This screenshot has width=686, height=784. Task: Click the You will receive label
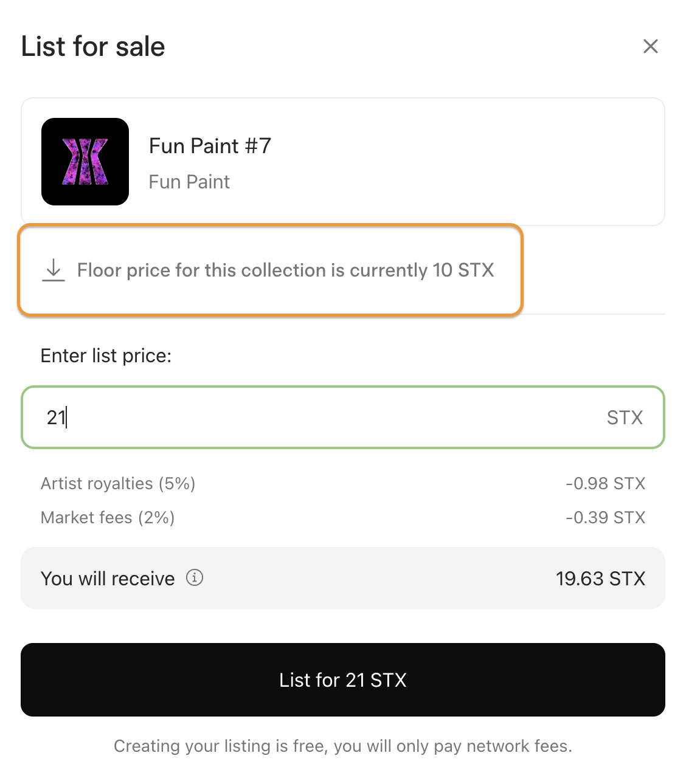click(108, 579)
